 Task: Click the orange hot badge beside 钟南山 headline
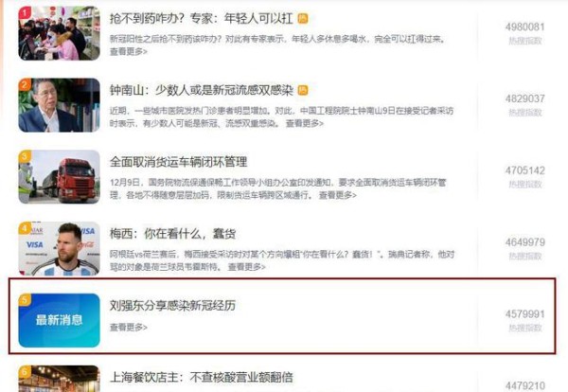(303, 90)
